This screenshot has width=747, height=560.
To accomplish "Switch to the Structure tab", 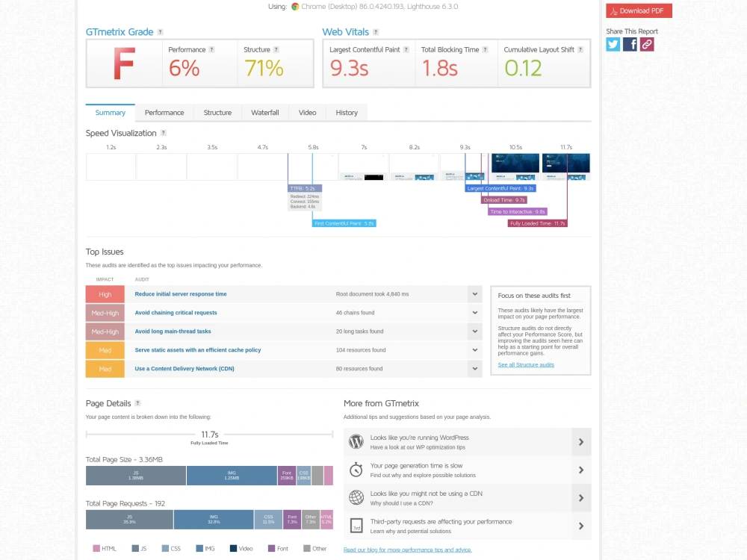I will 217,113.
